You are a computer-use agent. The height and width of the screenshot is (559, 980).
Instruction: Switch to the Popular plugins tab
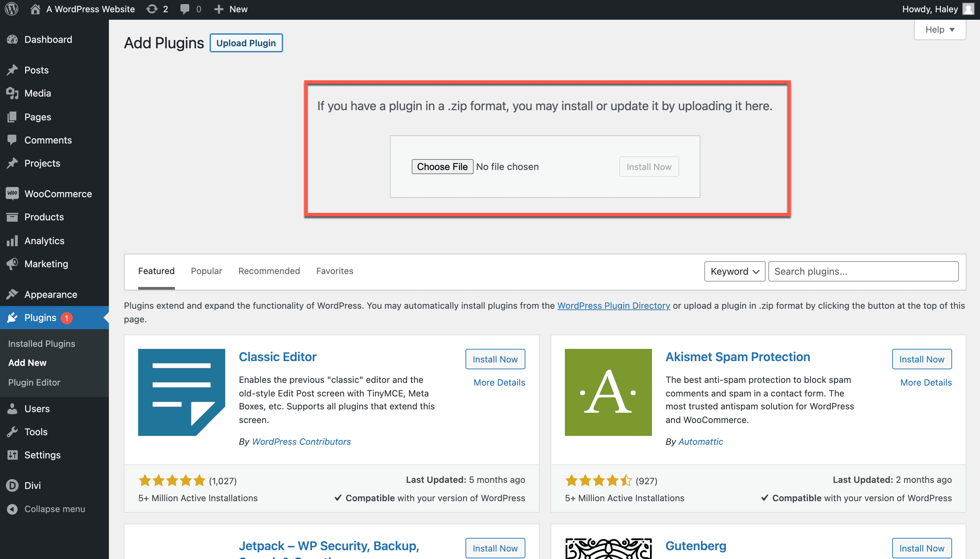[x=206, y=271]
